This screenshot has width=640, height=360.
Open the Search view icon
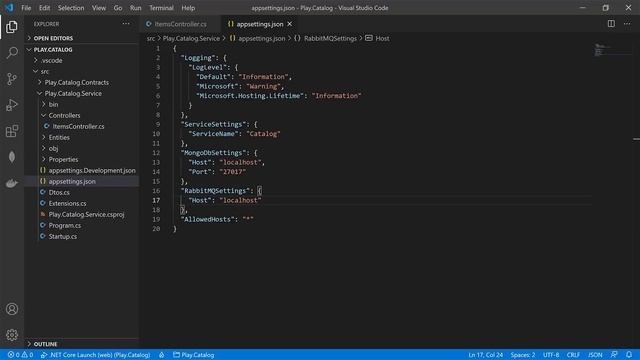[x=12, y=53]
